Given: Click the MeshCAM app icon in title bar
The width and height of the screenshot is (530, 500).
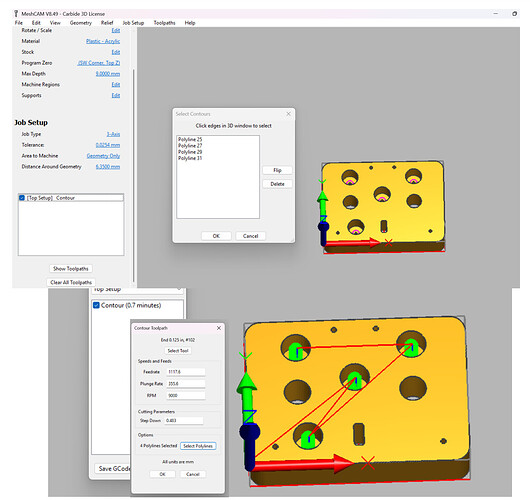Looking at the screenshot, I should coord(16,14).
